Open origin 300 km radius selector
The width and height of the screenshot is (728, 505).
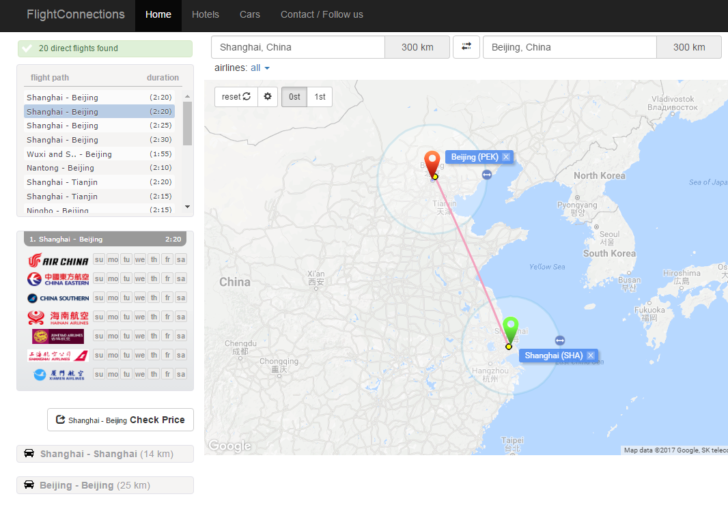click(x=417, y=47)
